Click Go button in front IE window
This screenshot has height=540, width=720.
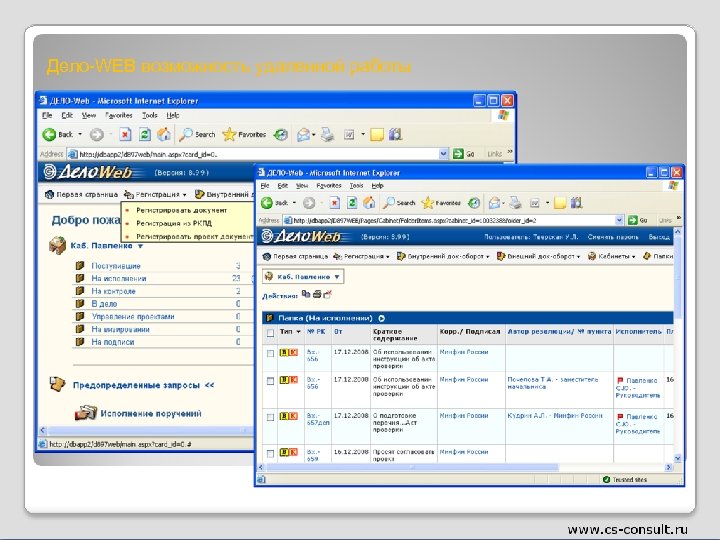click(638, 220)
